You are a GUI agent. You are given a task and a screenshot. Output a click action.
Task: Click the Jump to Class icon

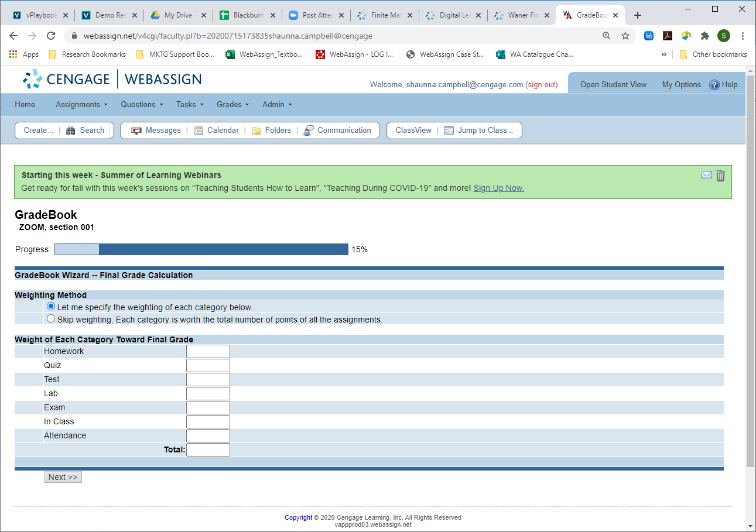[449, 131]
